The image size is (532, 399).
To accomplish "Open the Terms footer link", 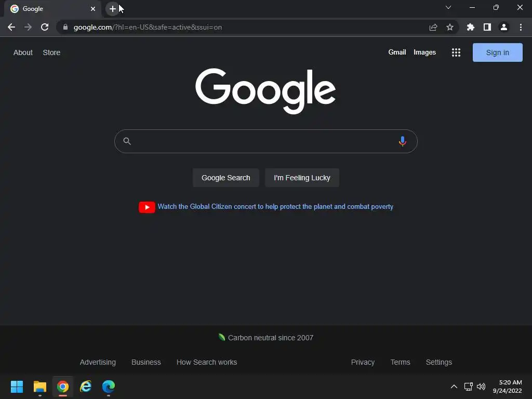I will point(401,362).
